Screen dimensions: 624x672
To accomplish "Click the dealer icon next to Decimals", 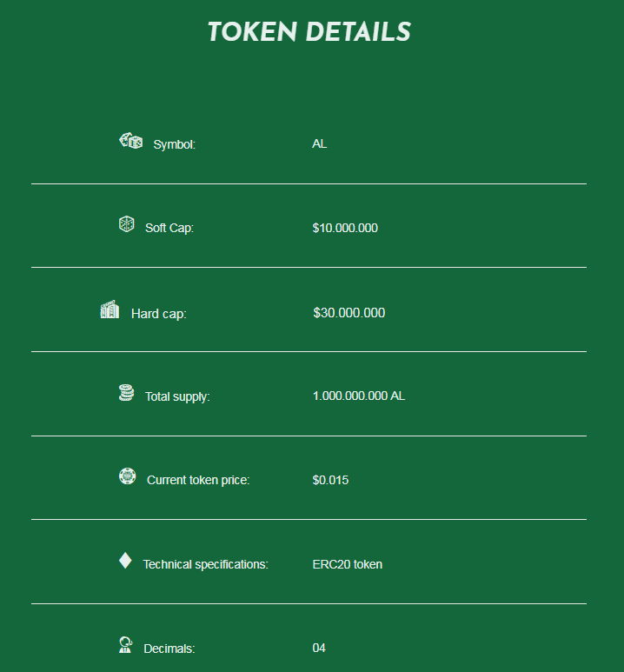I will click(x=125, y=644).
